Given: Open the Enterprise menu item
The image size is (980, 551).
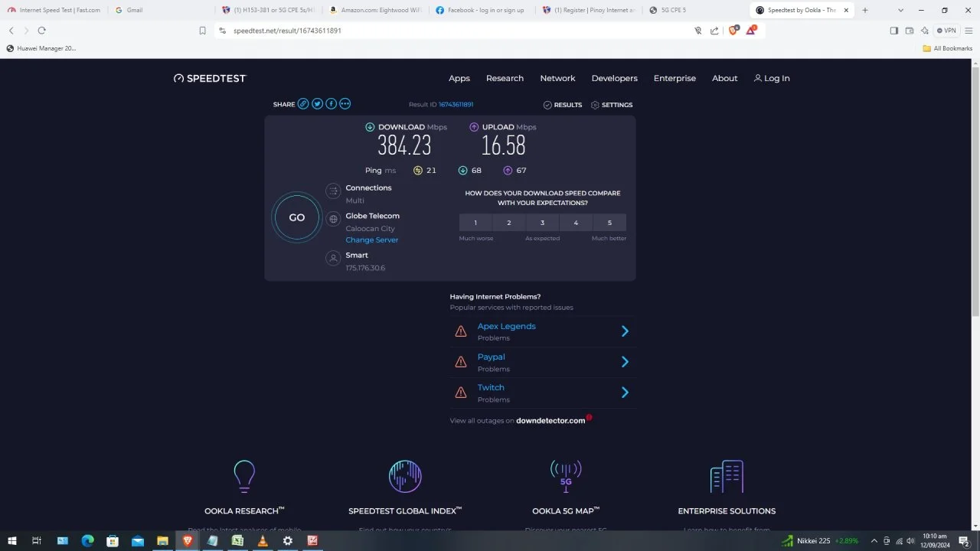Looking at the screenshot, I should coord(675,78).
